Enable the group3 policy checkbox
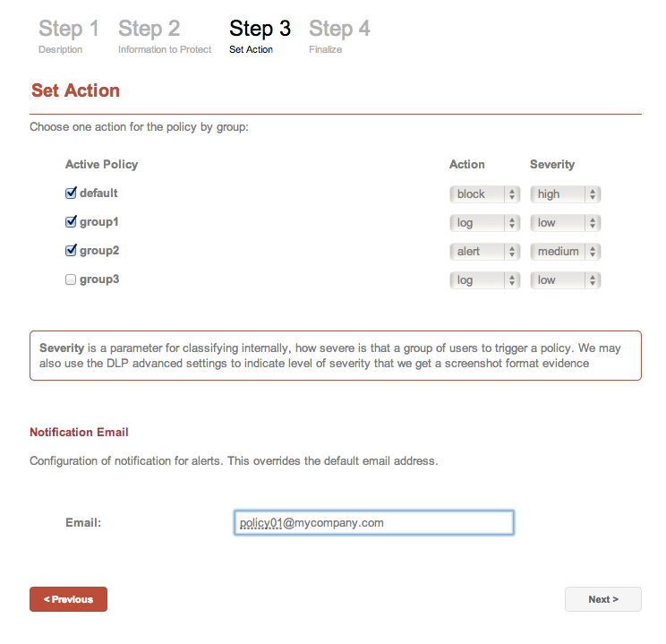 pos(71,279)
